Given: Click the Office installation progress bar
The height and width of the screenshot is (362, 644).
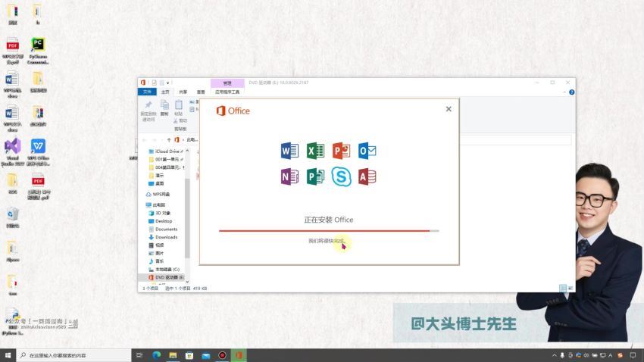Looking at the screenshot, I should [329, 231].
